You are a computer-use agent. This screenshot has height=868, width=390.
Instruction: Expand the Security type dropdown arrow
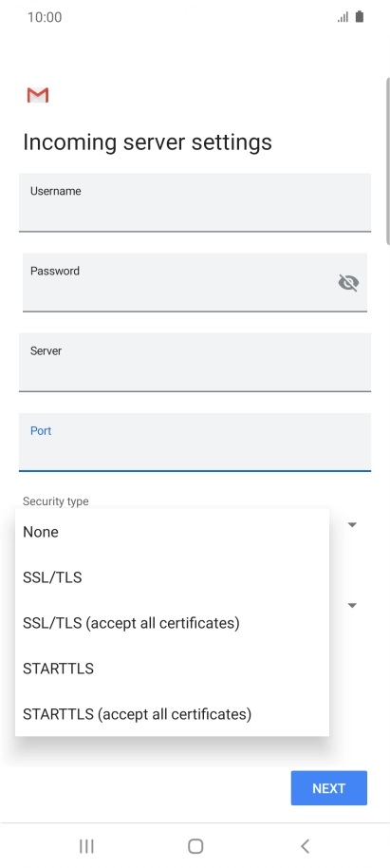tap(352, 525)
